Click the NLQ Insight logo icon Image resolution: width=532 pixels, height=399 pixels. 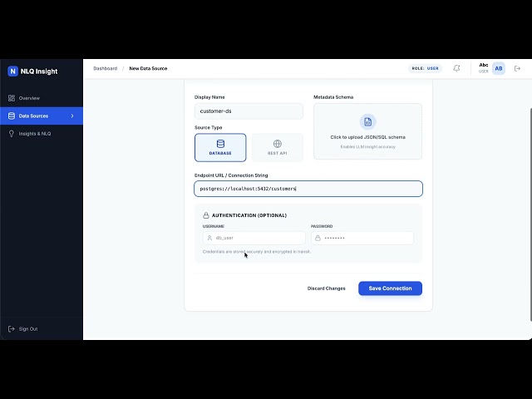[12, 71]
